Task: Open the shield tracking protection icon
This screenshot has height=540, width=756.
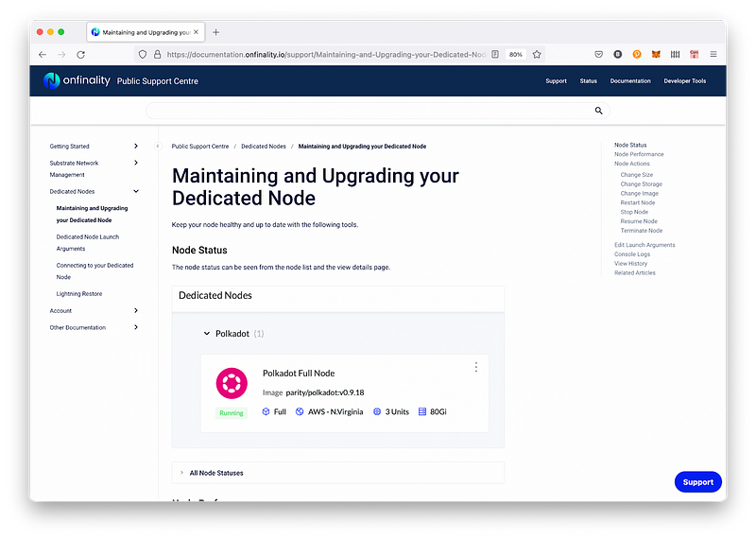Action: pos(143,55)
